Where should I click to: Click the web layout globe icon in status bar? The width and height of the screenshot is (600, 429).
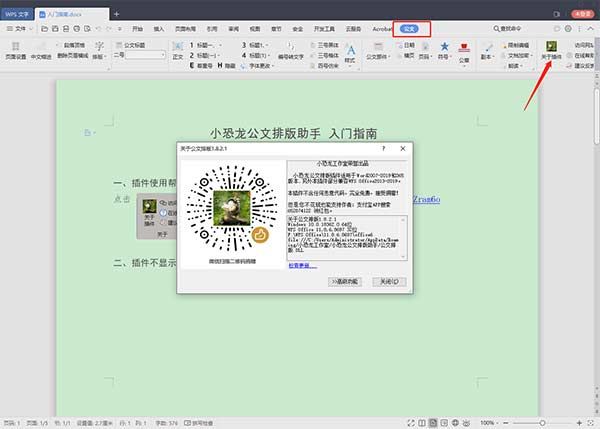point(455,423)
